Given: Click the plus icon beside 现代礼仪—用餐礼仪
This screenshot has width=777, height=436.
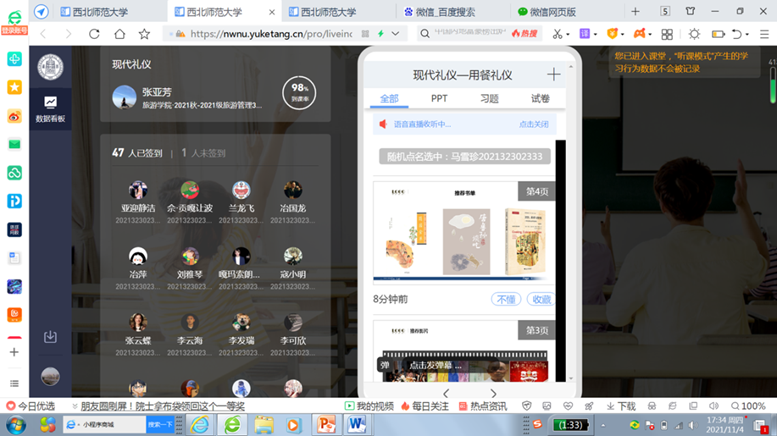Looking at the screenshot, I should pyautogui.click(x=553, y=75).
